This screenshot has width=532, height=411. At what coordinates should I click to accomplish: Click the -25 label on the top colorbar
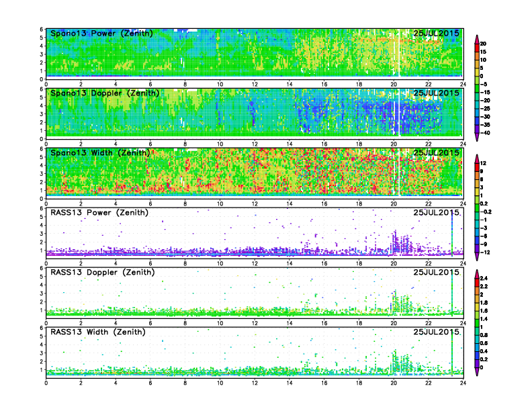coord(485,109)
